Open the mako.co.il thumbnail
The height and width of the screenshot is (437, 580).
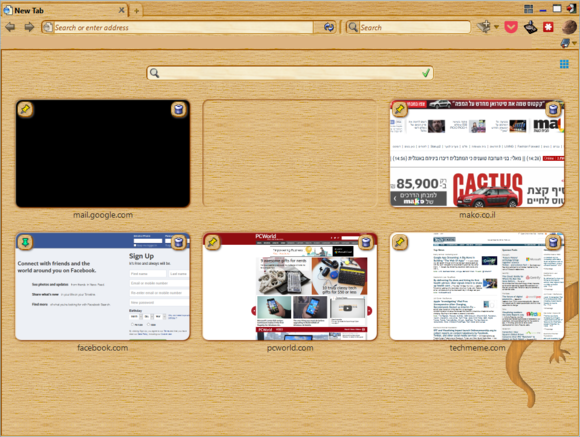[x=477, y=154]
